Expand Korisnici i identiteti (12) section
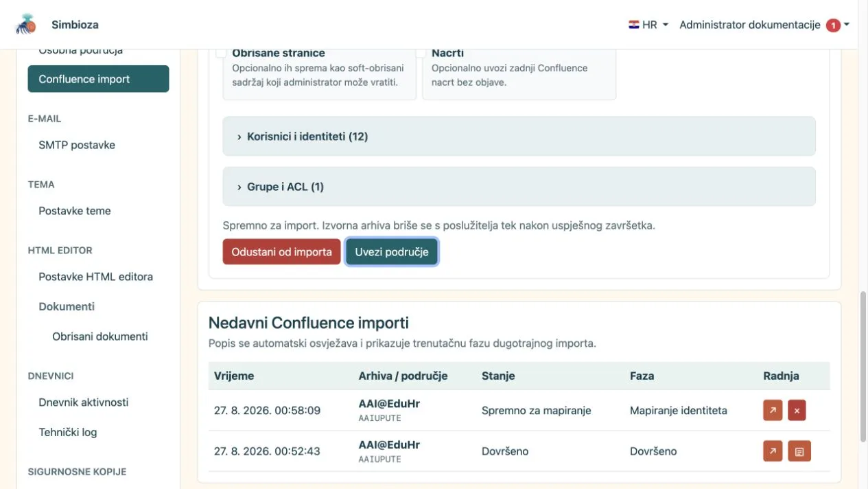 click(x=519, y=136)
